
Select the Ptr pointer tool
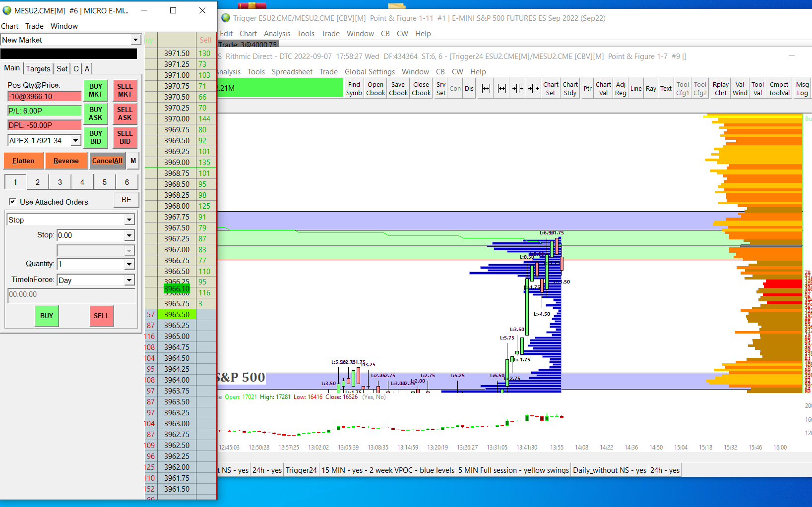(x=588, y=88)
